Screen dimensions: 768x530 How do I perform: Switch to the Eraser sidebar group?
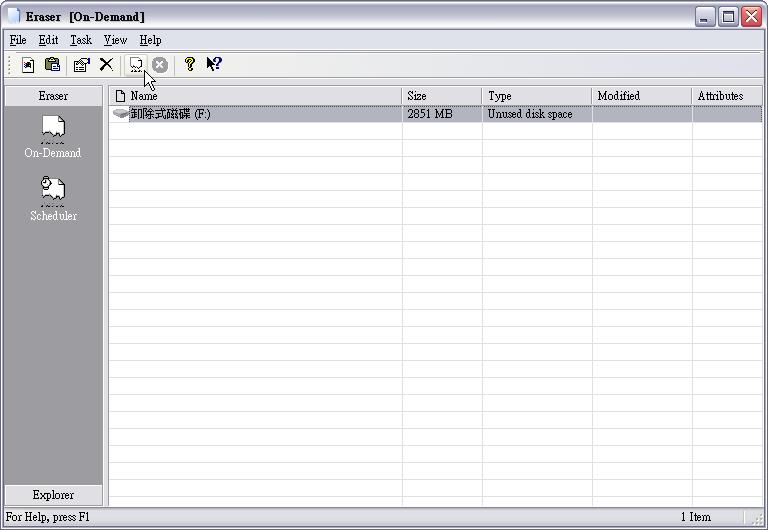point(53,96)
